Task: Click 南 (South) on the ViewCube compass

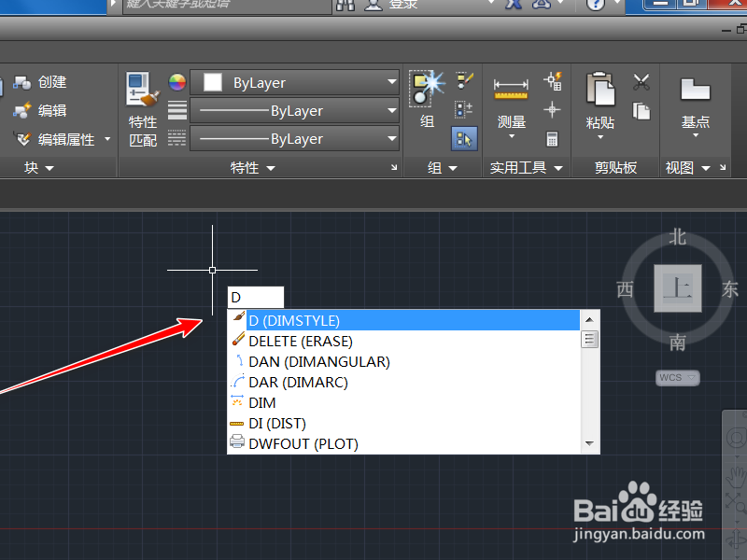Action: (x=678, y=342)
